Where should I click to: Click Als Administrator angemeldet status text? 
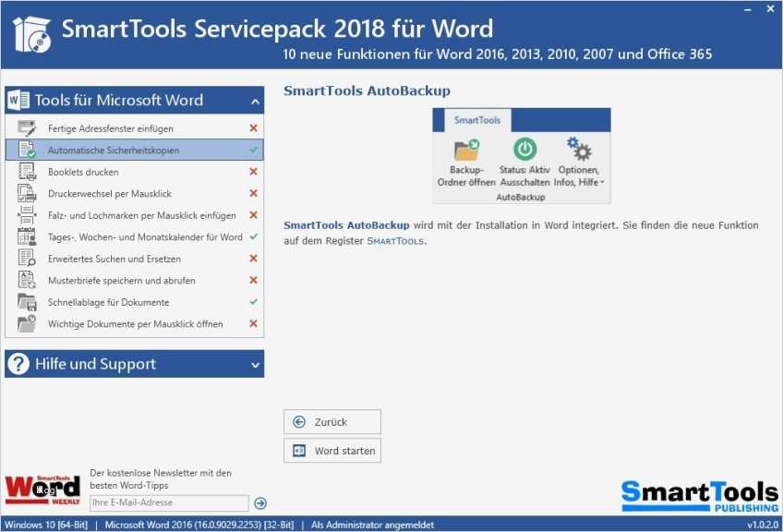coord(372,525)
